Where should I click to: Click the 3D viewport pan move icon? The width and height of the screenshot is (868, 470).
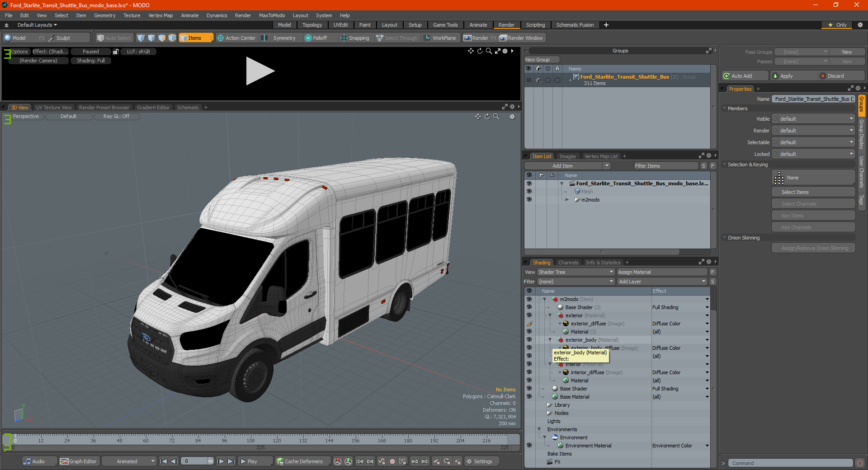click(x=478, y=117)
